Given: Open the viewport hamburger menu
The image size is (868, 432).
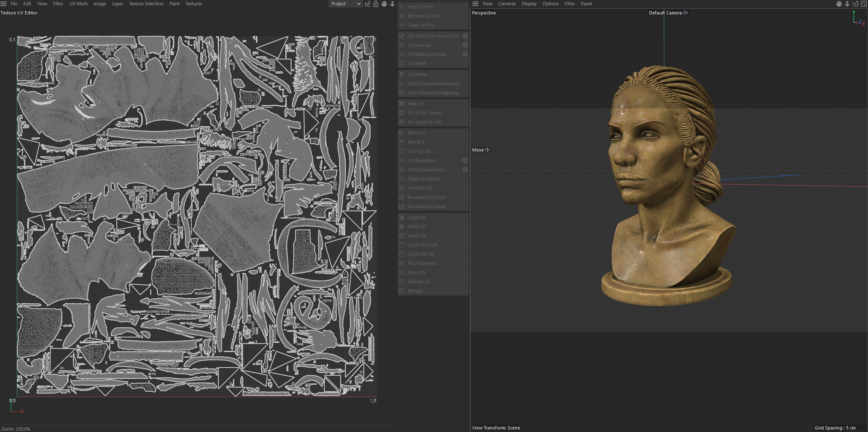Looking at the screenshot, I should 475,4.
